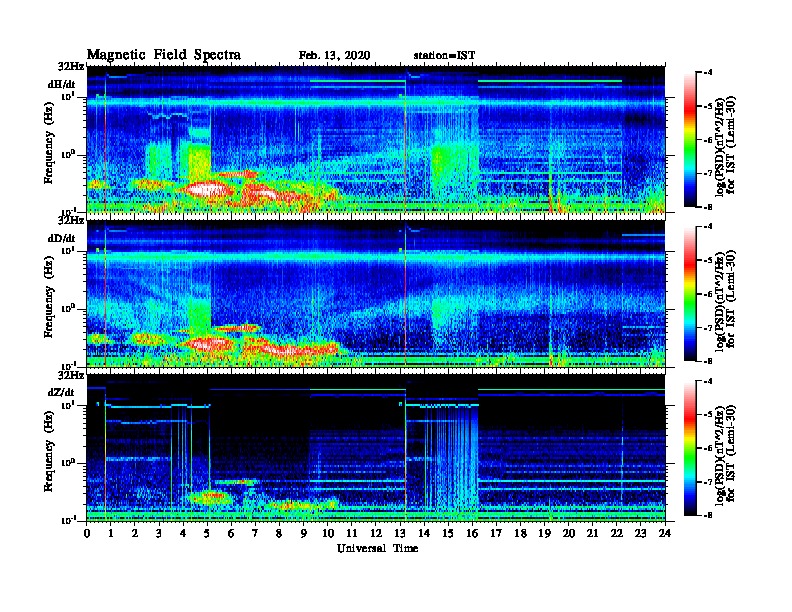Click hour tick label '24' on time axis
The height and width of the screenshot is (612, 792).
point(665,534)
